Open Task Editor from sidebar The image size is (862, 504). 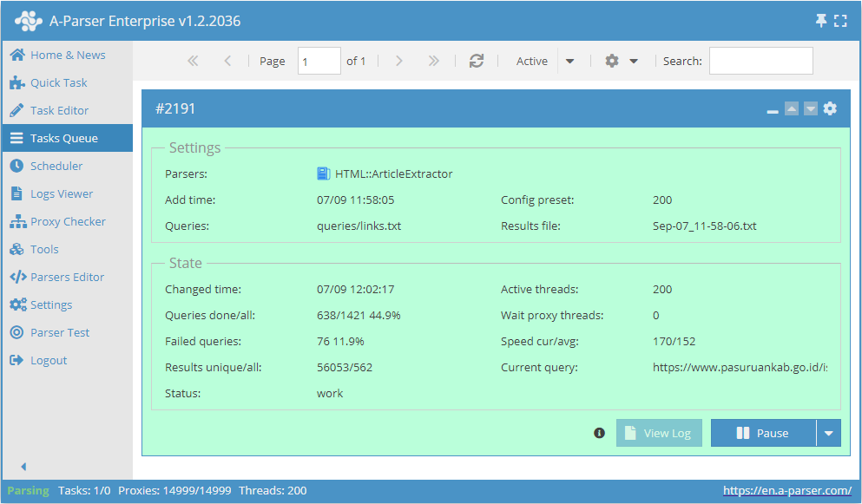[59, 110]
